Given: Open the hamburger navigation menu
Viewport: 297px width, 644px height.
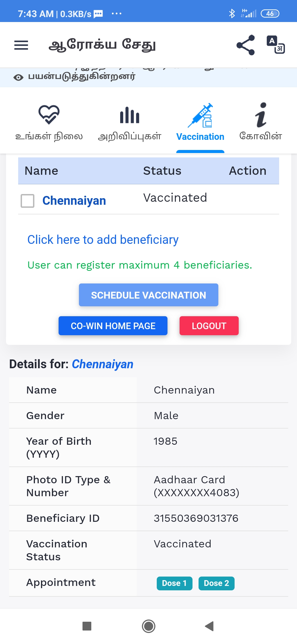Looking at the screenshot, I should coord(21,45).
